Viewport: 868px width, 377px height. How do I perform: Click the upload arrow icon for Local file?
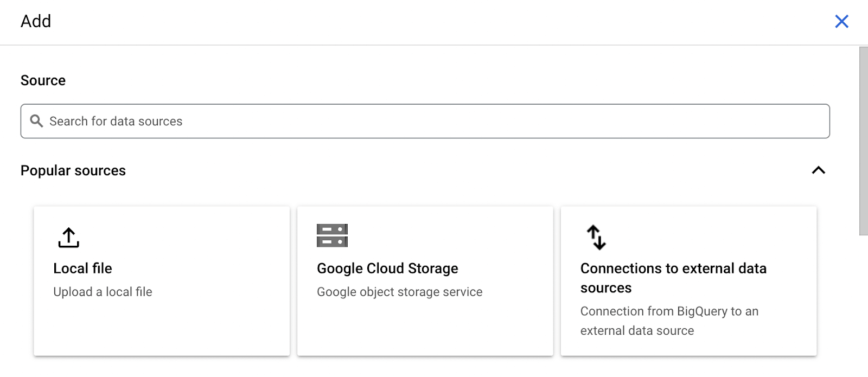coord(68,238)
